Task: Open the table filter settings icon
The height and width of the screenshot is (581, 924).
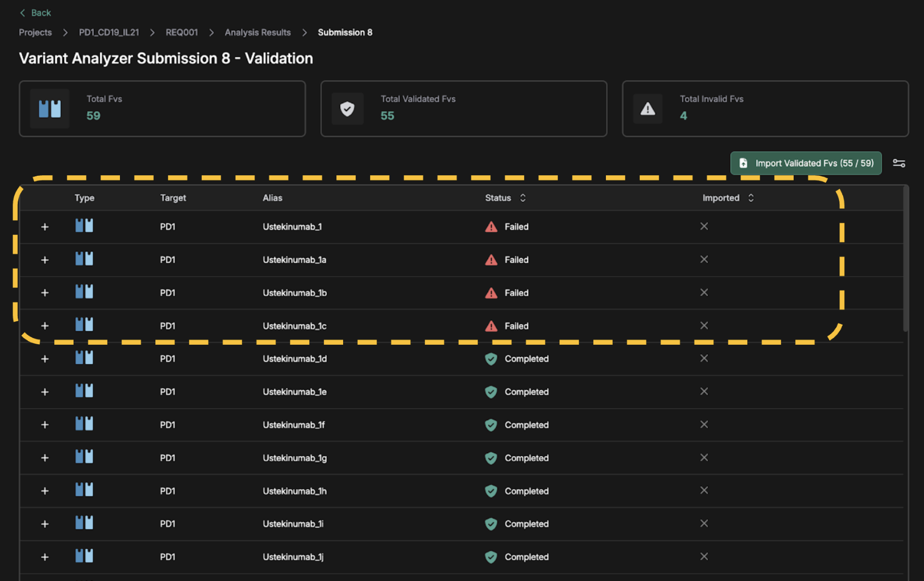Action: click(x=898, y=163)
